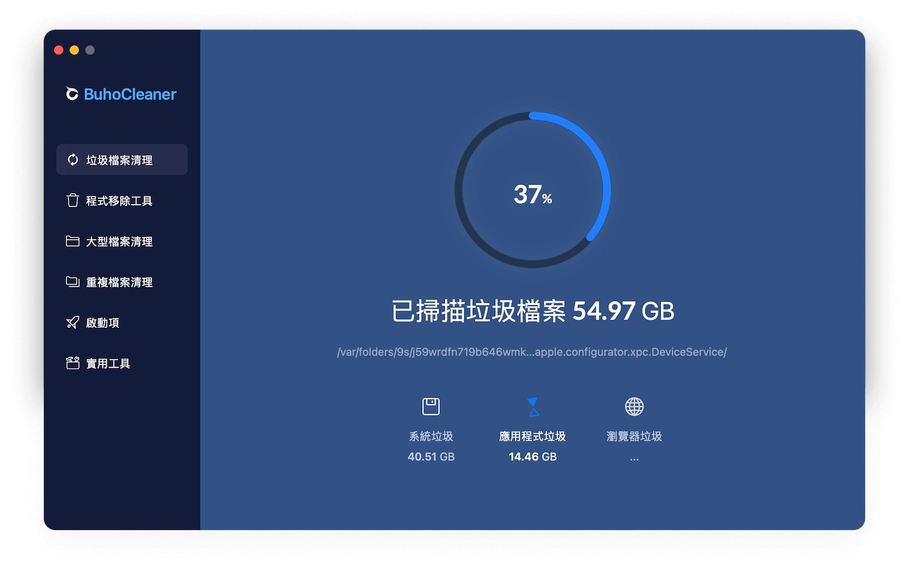Click the 應用程式垃圾 label
The image size is (909, 588).
click(532, 436)
